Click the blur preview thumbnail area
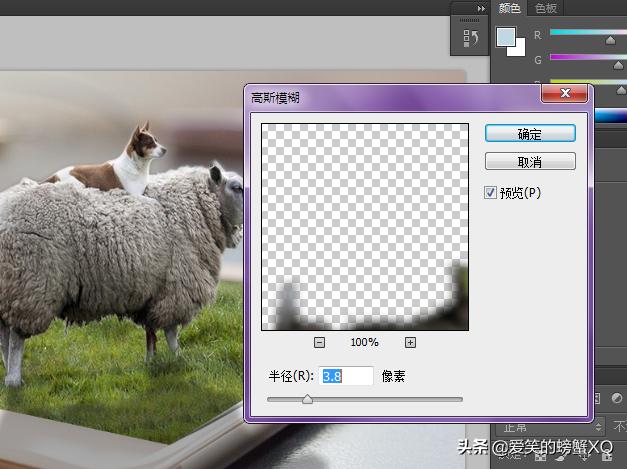627x469 pixels. (365, 227)
